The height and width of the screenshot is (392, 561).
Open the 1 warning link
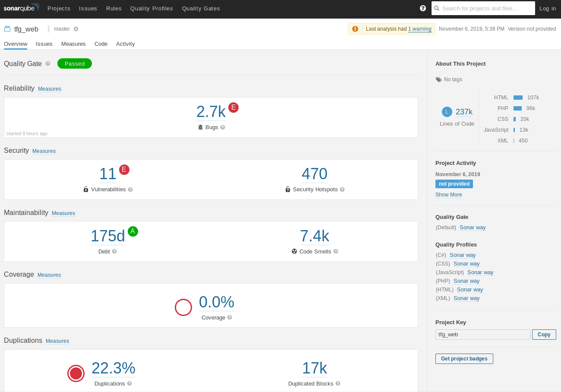click(420, 29)
